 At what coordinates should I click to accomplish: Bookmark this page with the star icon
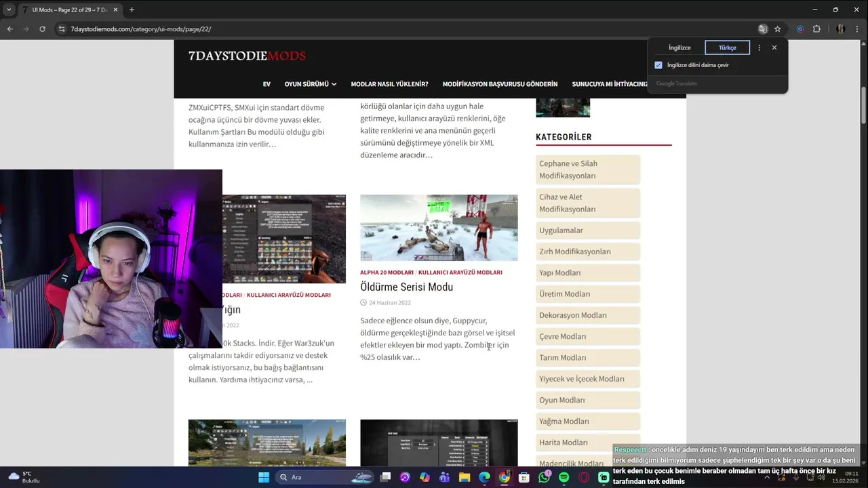click(x=777, y=29)
